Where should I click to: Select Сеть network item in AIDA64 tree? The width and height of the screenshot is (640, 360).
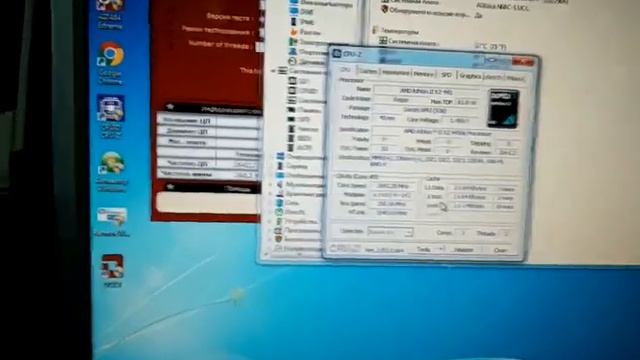coord(288,202)
